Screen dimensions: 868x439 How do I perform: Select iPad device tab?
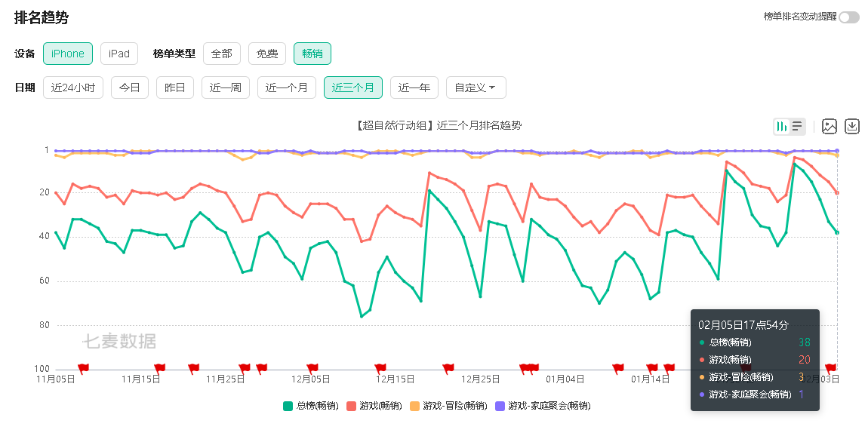point(119,54)
